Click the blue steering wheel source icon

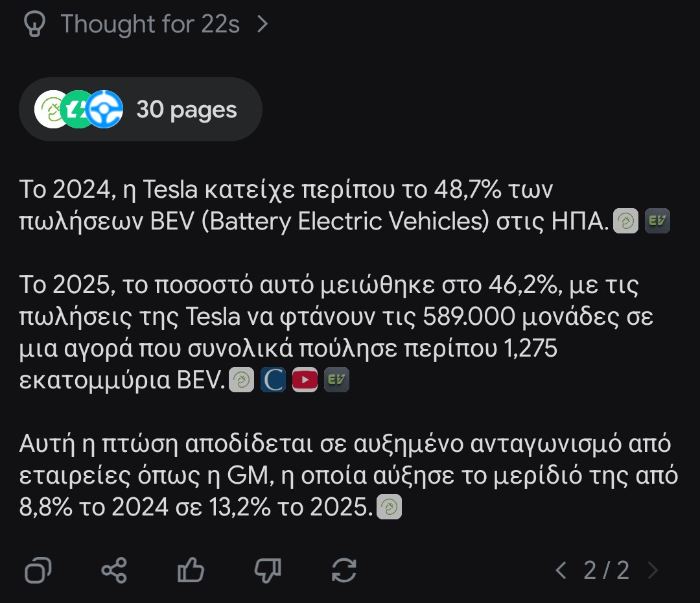(x=104, y=110)
